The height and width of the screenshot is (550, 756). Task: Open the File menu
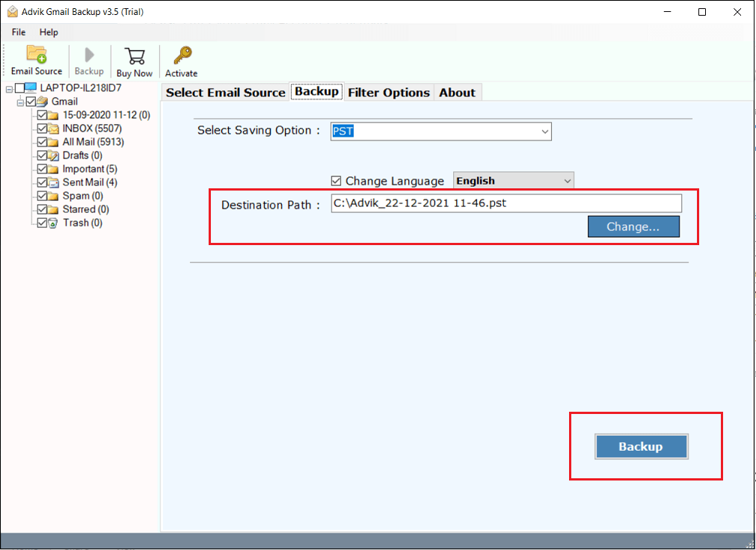19,32
